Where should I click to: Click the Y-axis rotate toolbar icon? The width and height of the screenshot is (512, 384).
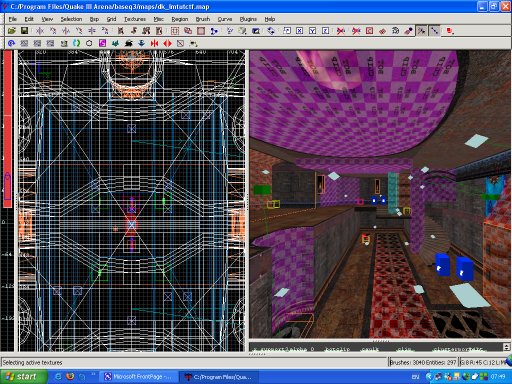pos(79,31)
